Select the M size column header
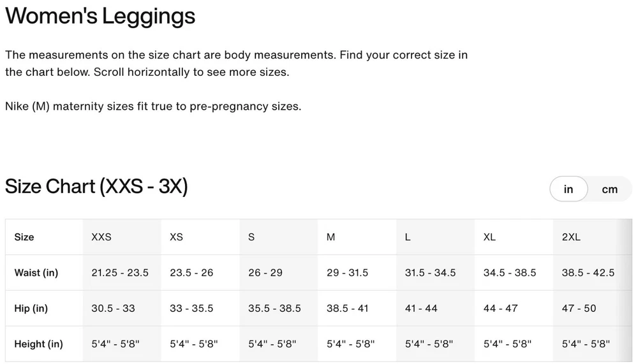The height and width of the screenshot is (364, 638). [x=330, y=237]
